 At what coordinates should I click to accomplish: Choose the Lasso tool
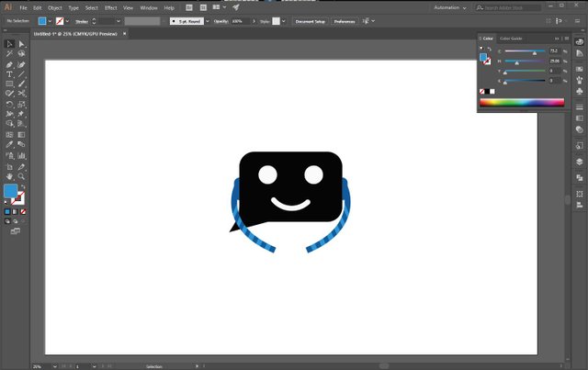click(21, 54)
